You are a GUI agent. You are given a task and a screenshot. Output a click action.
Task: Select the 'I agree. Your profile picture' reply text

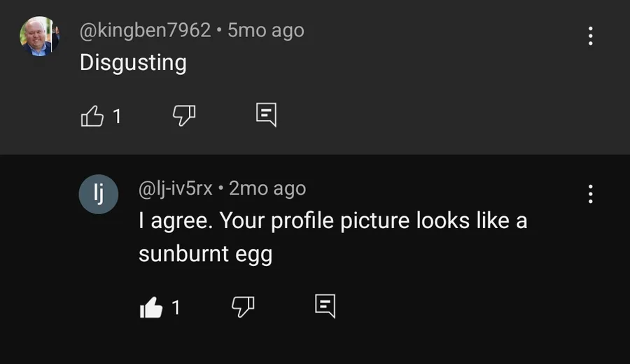[x=237, y=221]
